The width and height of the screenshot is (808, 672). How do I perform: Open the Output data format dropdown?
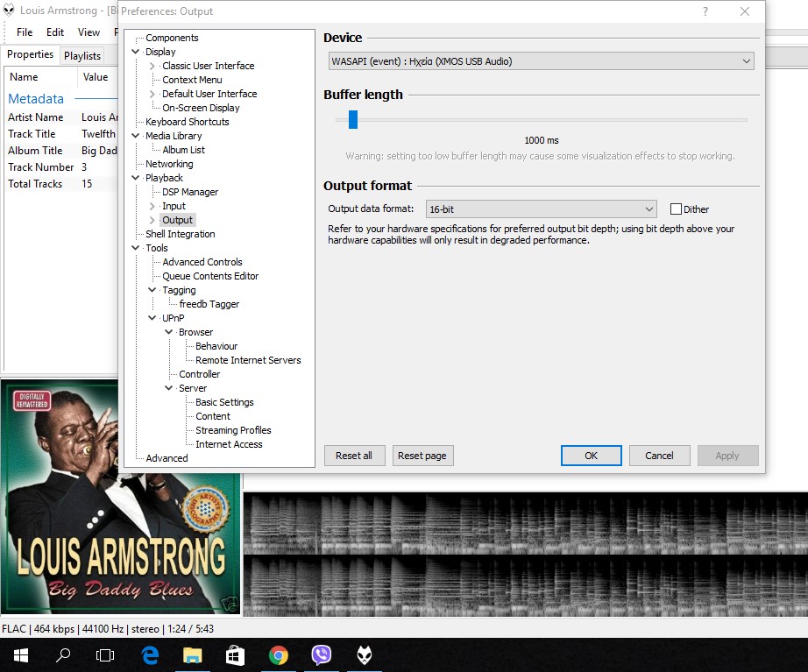(x=541, y=209)
